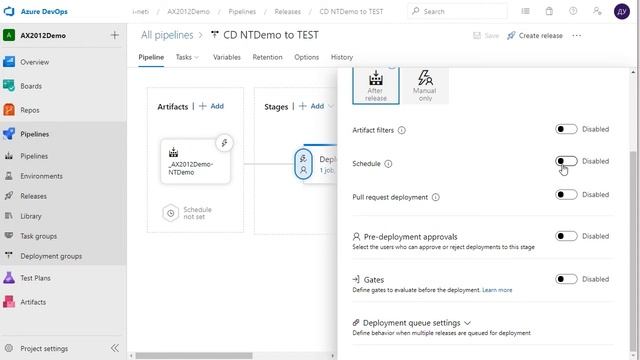This screenshot has height=360, width=640.
Task: Enable the Schedule toggle
Action: (x=566, y=161)
